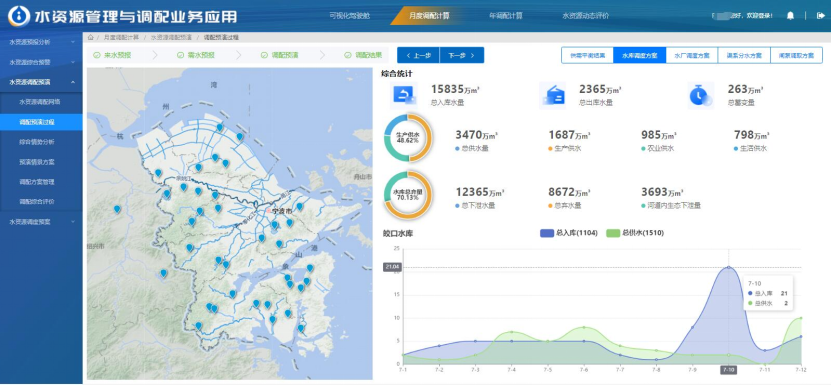Screen dimensions: 831x385
Task: Switch to the 水厂调度方案 tab
Action: click(692, 55)
